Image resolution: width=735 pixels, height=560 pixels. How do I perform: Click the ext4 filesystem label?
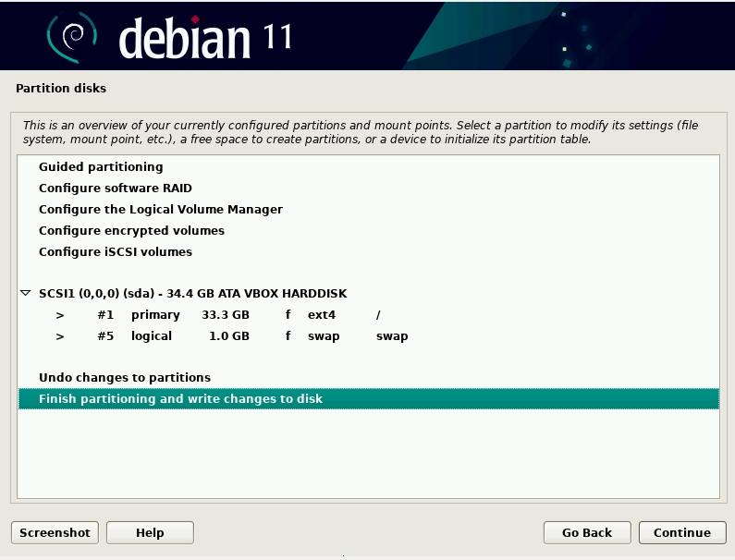(x=322, y=315)
